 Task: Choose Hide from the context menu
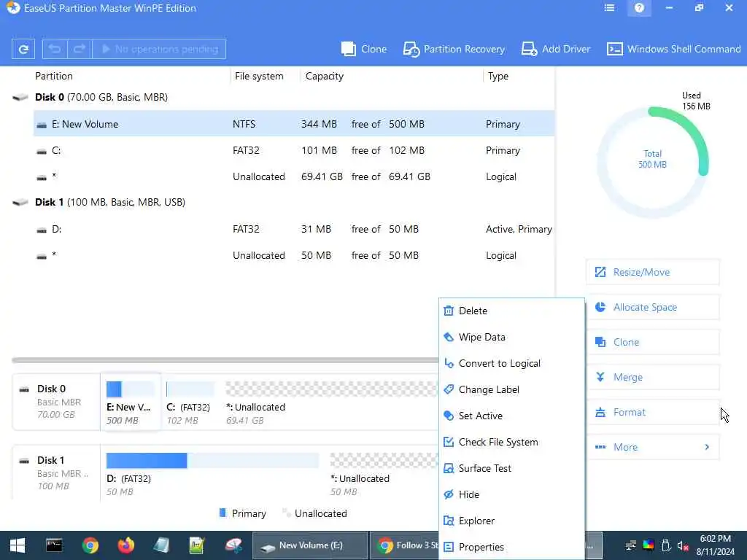[x=511, y=494]
